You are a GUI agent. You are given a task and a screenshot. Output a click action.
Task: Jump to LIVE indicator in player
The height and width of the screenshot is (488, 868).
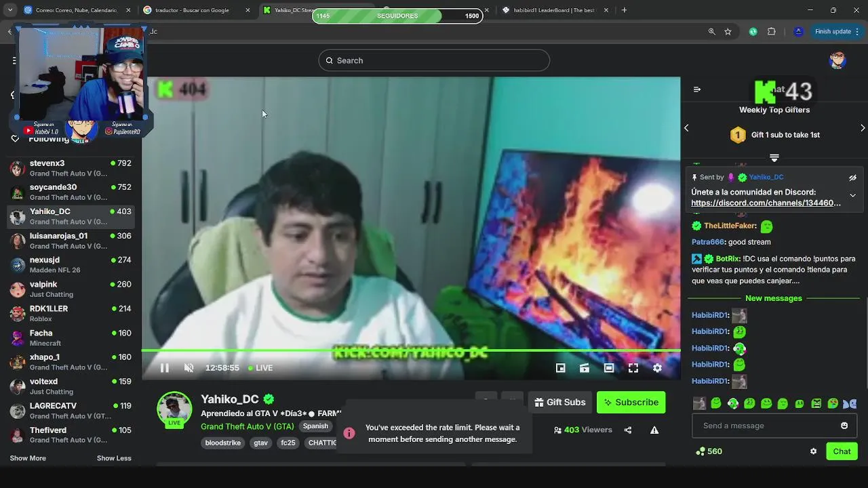click(x=260, y=368)
